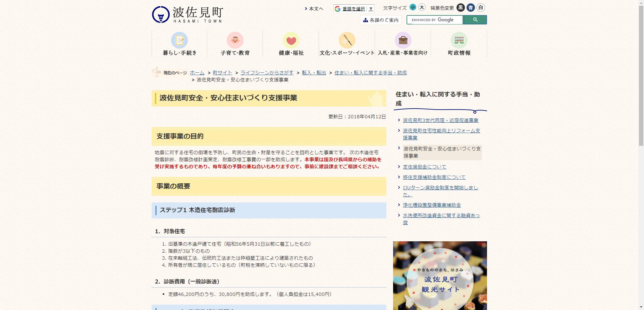Enable large text size with 大 button
The height and width of the screenshot is (310, 644).
[x=421, y=7]
